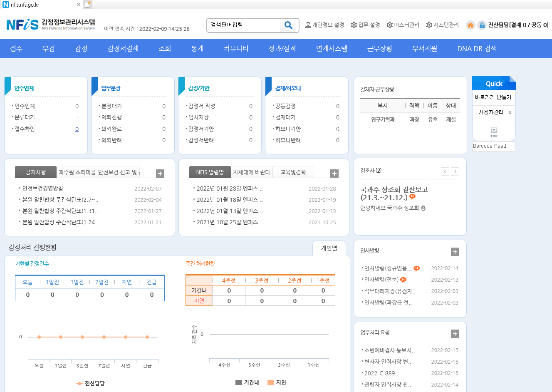
Task: Click the plus icon beside 공지사항 tabs
Action: [x=160, y=174]
